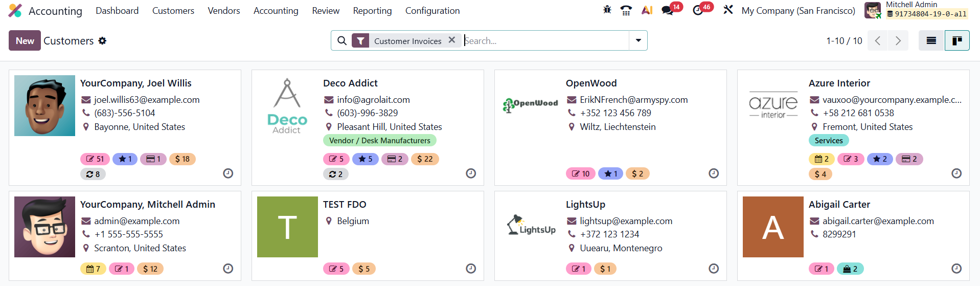Open the activities clock icon in navbar
This screenshot has width=980, height=286.
tap(698, 10)
